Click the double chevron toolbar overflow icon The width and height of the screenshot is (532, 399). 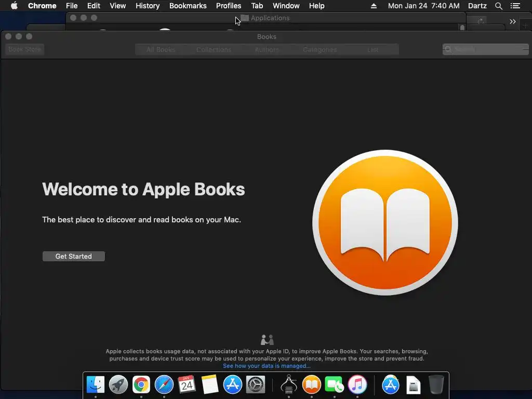tap(513, 22)
